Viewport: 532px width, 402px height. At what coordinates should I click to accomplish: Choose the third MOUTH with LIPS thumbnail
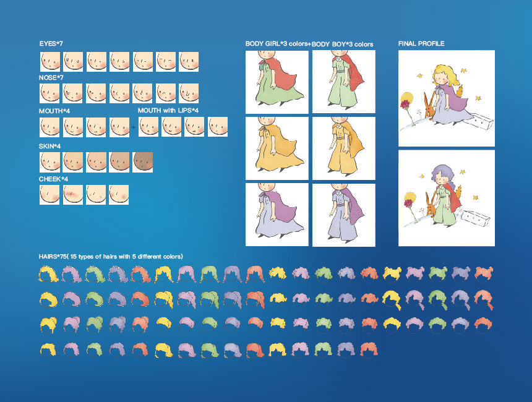tap(194, 127)
